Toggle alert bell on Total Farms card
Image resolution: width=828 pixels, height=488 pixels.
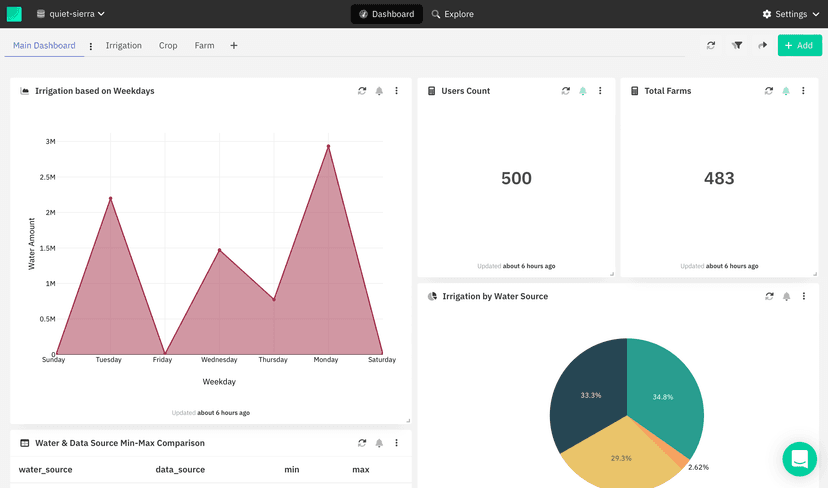click(x=786, y=91)
